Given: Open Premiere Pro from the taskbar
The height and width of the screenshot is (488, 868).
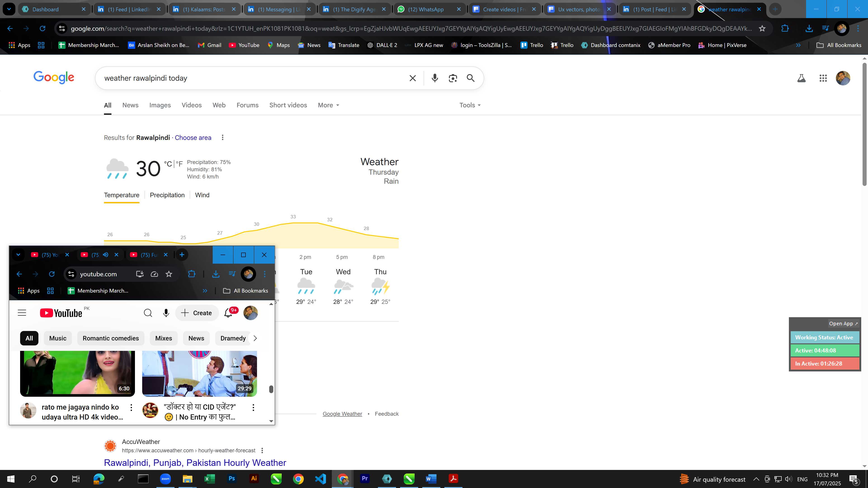Looking at the screenshot, I should tap(365, 479).
